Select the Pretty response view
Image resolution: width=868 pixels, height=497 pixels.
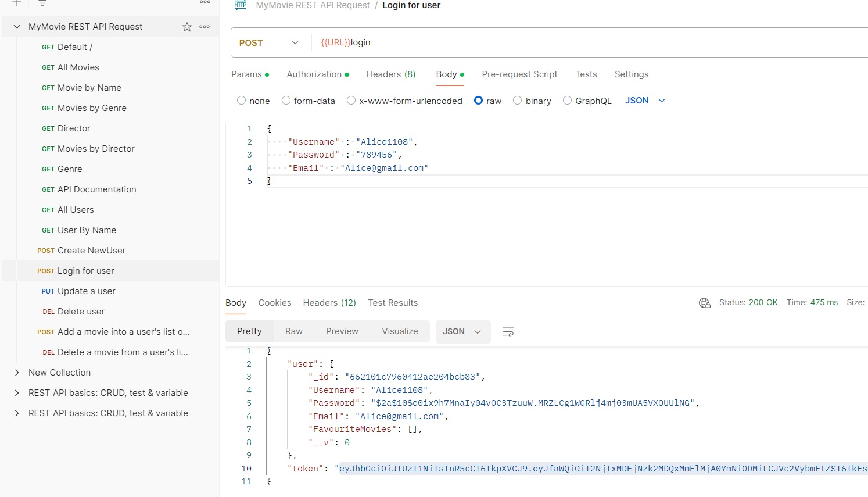point(249,331)
